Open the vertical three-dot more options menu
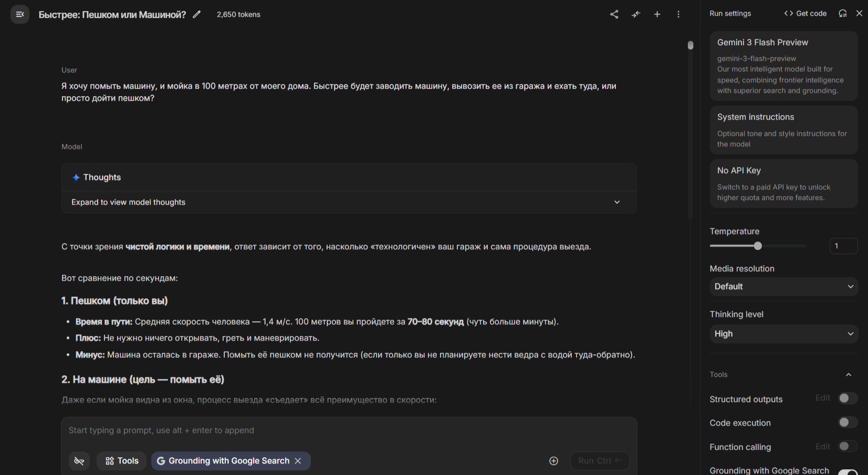Viewport: 868px width, 475px height. [678, 14]
